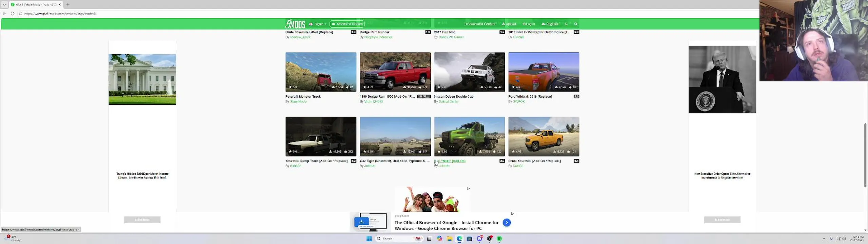
Task: Click the Peterbilt Monster Truck title
Action: tap(303, 97)
